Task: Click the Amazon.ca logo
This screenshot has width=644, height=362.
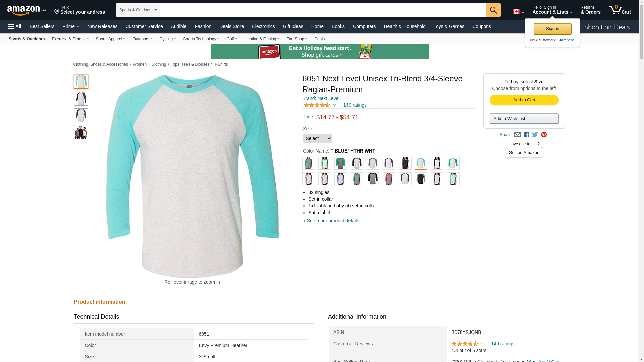Action: click(26, 10)
